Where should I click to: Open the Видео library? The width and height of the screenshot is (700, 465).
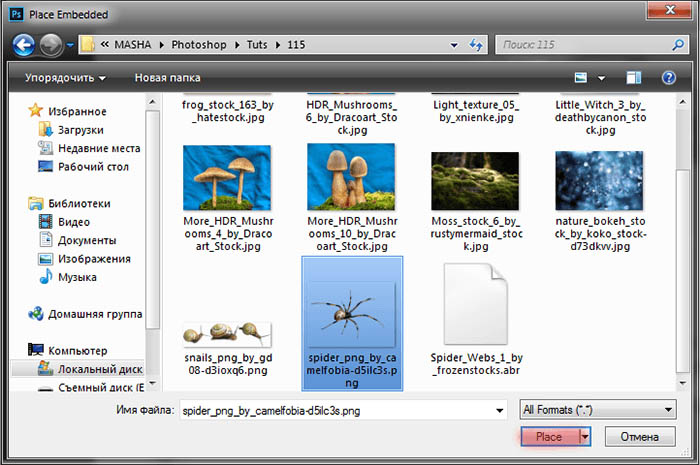point(74,222)
